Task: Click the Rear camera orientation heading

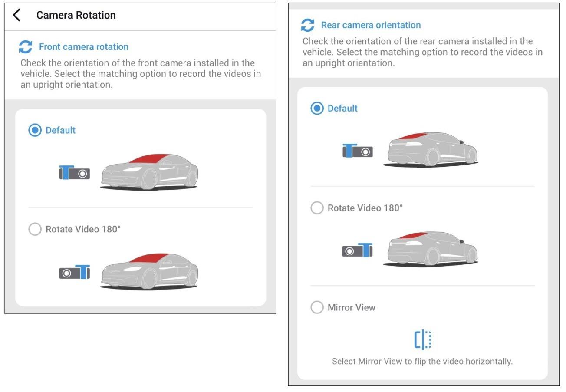Action: click(x=371, y=25)
